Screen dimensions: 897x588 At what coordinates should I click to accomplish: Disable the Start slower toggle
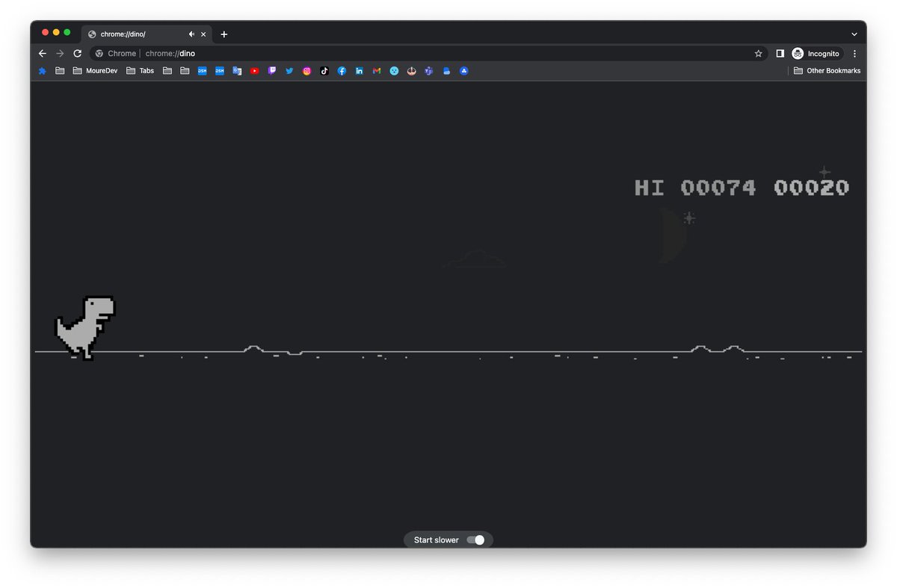pyautogui.click(x=475, y=539)
